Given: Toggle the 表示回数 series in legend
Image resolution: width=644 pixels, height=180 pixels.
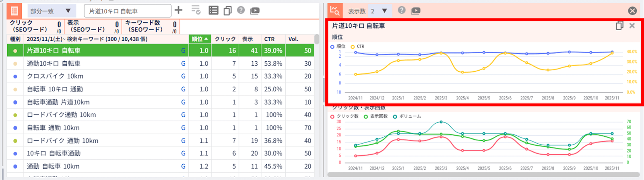Looking at the screenshot, I should pos(376,116).
